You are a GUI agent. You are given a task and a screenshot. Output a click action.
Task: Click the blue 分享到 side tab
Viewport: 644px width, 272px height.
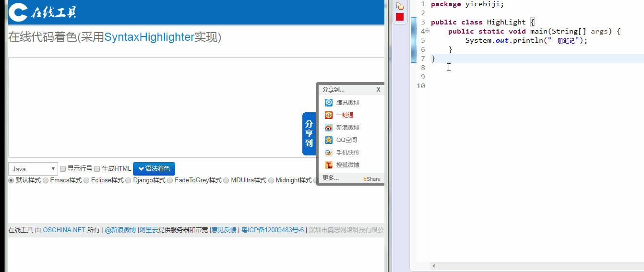click(309, 134)
